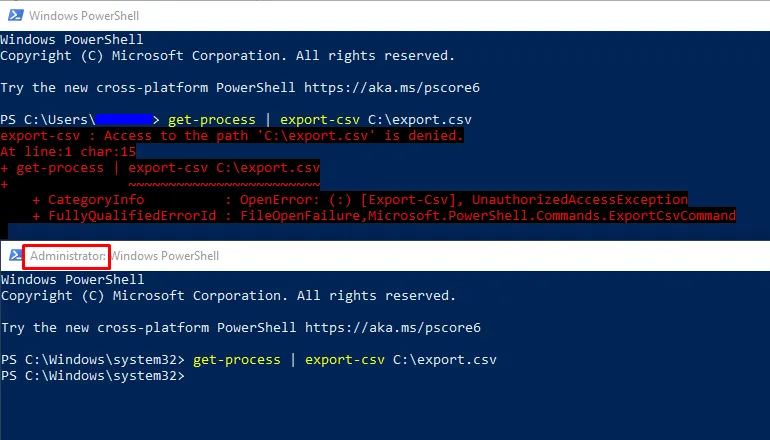Click the PowerShell icon in the Administrator window title bar
Image resolution: width=770 pixels, height=440 pixels.
[14, 256]
